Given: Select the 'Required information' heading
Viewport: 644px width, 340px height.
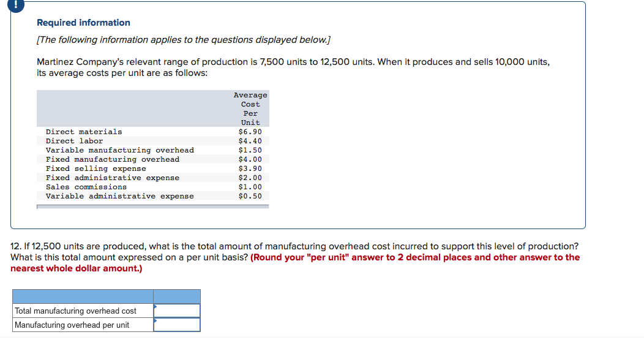Looking at the screenshot, I should pos(83,23).
